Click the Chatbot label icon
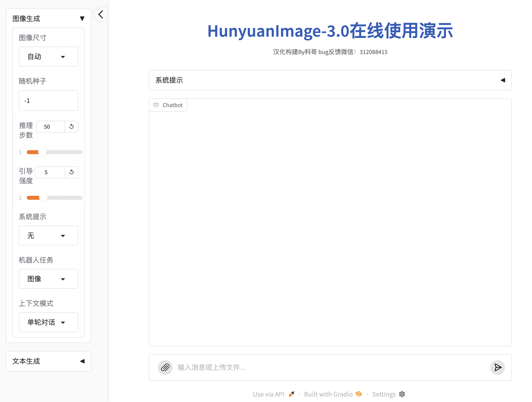532x402 pixels. (x=156, y=105)
